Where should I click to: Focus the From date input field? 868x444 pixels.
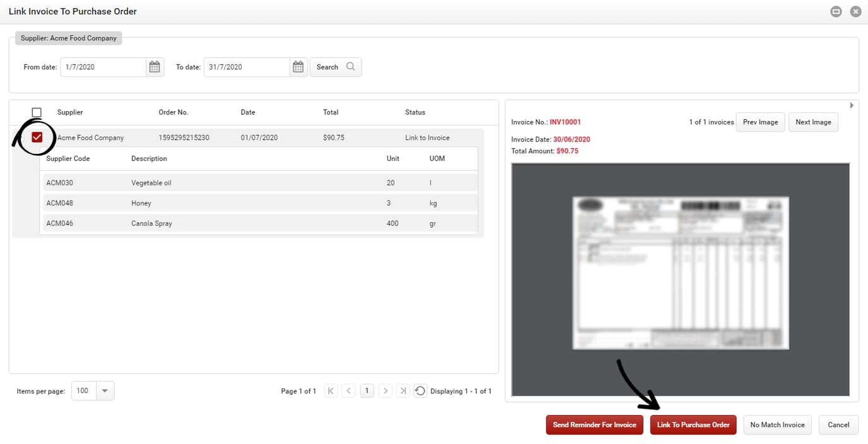point(103,67)
